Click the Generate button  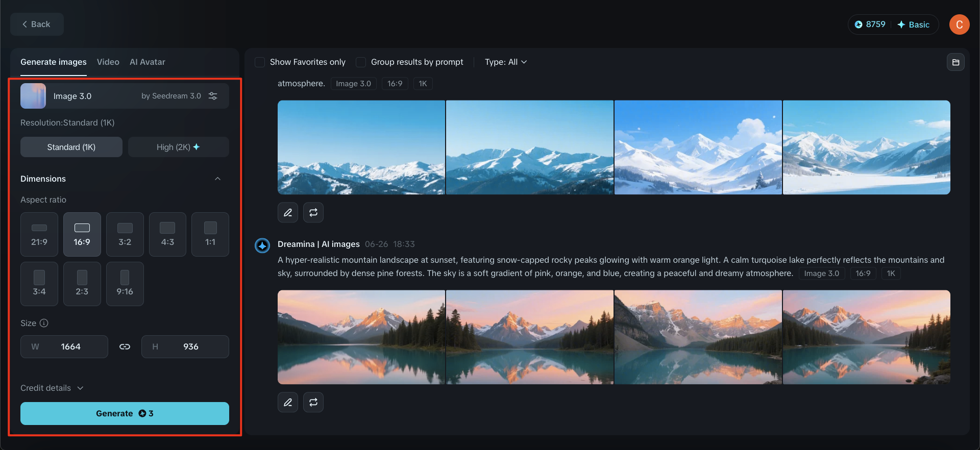tap(125, 413)
